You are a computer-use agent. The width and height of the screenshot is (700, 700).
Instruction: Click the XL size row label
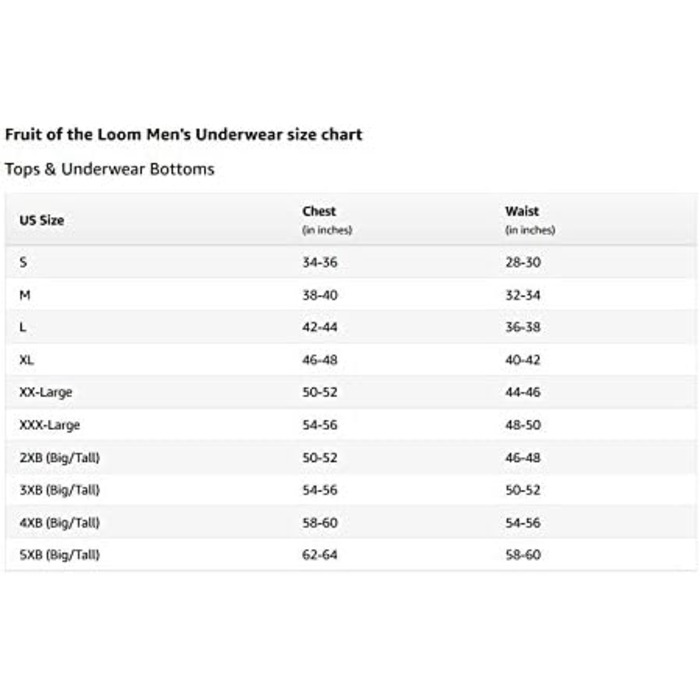click(27, 360)
